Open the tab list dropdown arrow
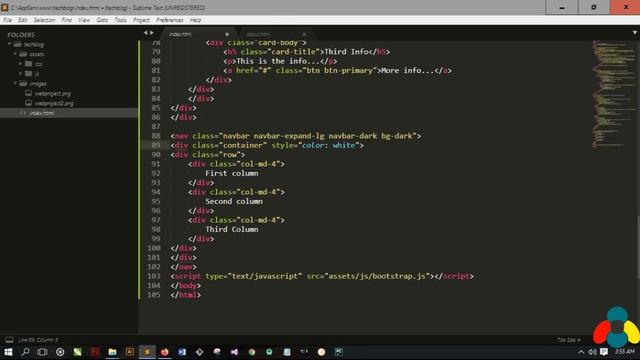 pyautogui.click(x=635, y=33)
